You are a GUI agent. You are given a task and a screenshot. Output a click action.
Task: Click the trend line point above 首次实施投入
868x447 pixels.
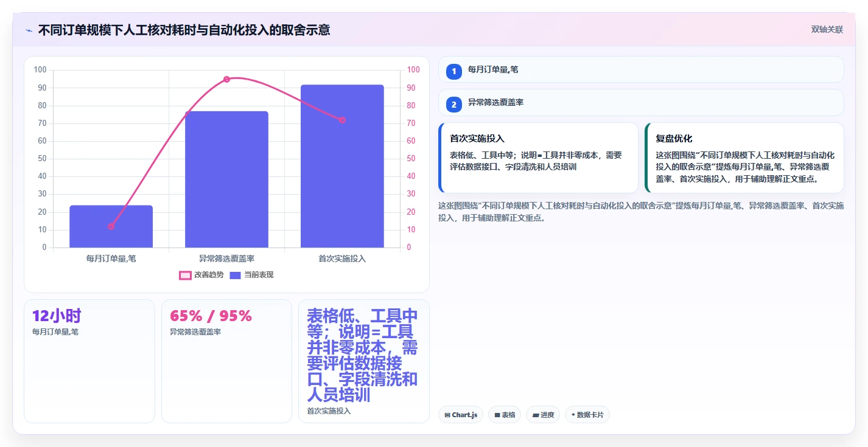coord(342,120)
